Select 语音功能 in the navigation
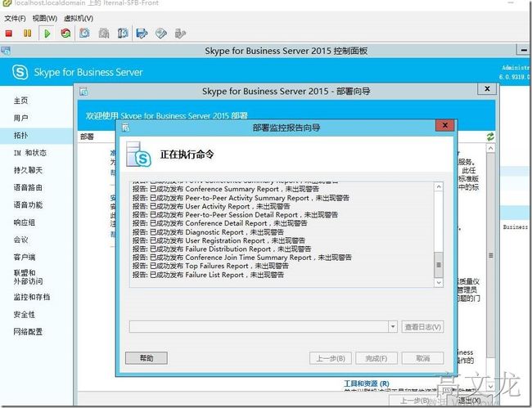532x408 pixels. click(x=28, y=205)
